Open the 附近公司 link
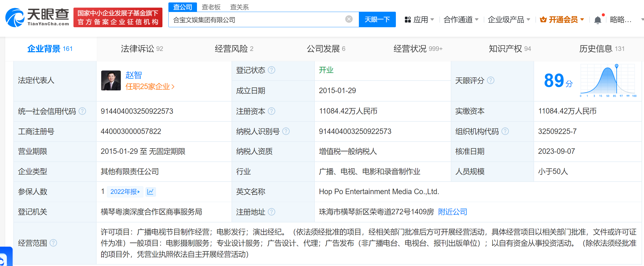This screenshot has width=644, height=266. tap(452, 212)
